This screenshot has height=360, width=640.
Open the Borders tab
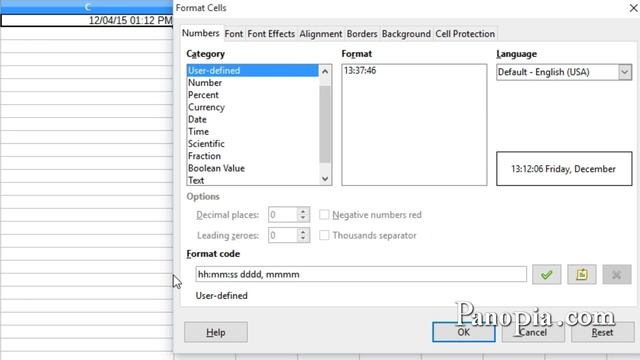coord(362,34)
